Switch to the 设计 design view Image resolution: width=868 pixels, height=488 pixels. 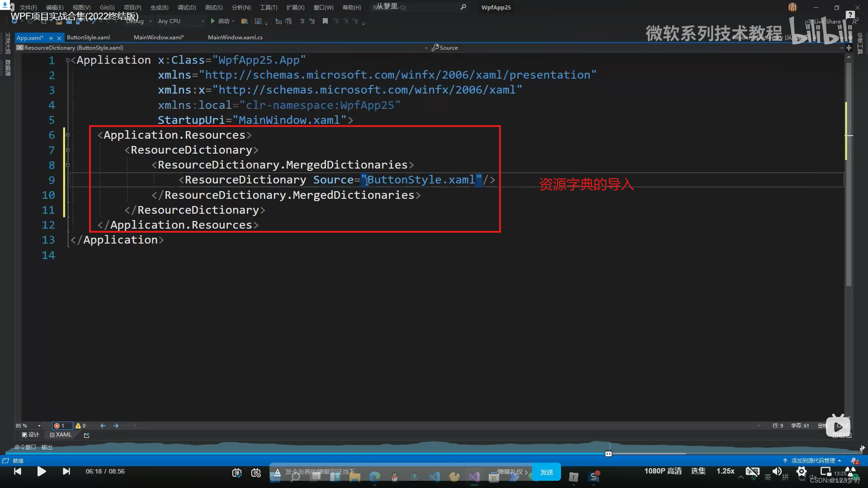31,435
